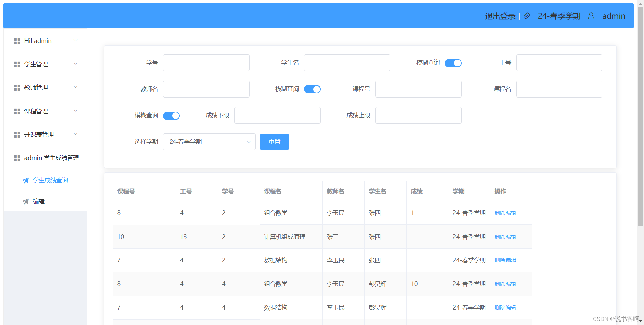Open the 学生成绩查询 submenu item
Image resolution: width=644 pixels, height=325 pixels.
click(45, 180)
